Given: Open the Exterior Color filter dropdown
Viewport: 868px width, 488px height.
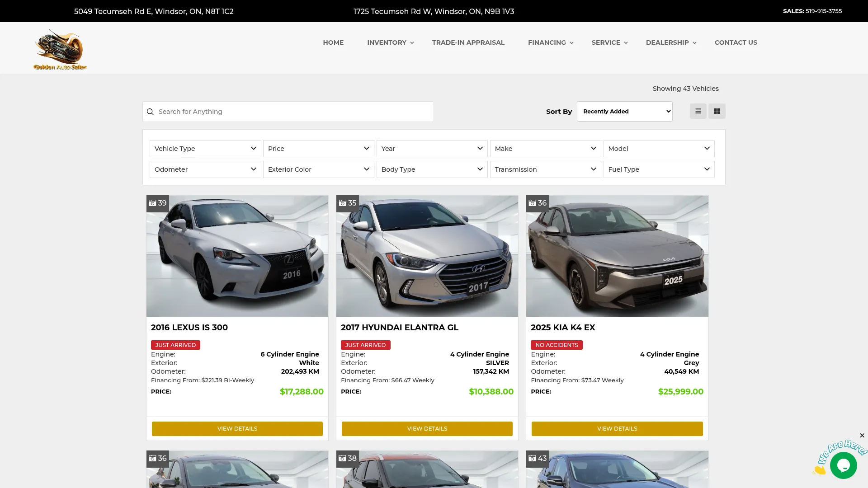Looking at the screenshot, I should pyautogui.click(x=319, y=169).
